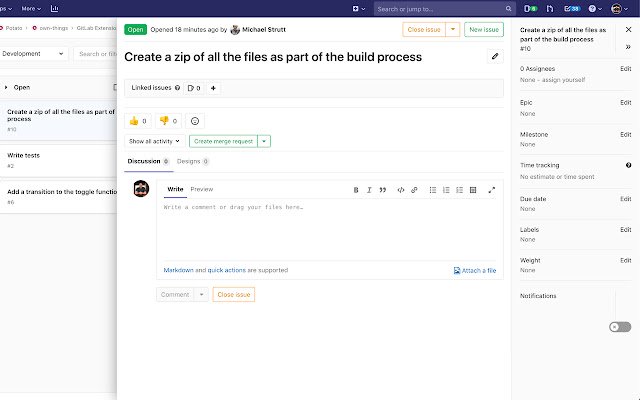
Task: Insert a quote using the quote icon
Action: pos(382,190)
